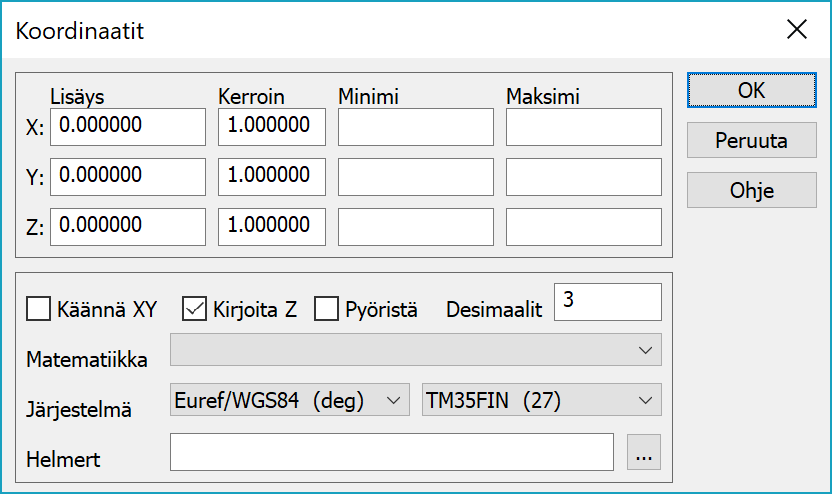Uncheck the Kirjoita Z checkbox

[x=194, y=309]
